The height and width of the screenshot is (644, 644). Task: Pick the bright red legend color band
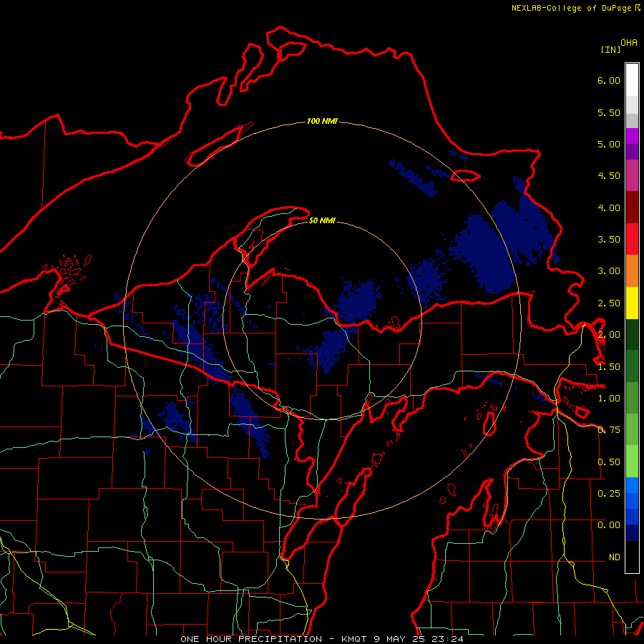[x=632, y=239]
